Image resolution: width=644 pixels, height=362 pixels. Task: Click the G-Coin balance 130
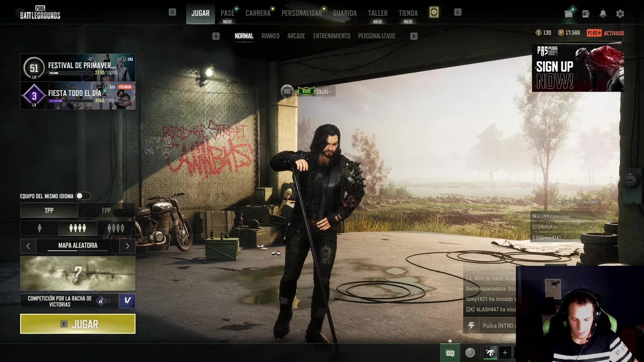(543, 33)
